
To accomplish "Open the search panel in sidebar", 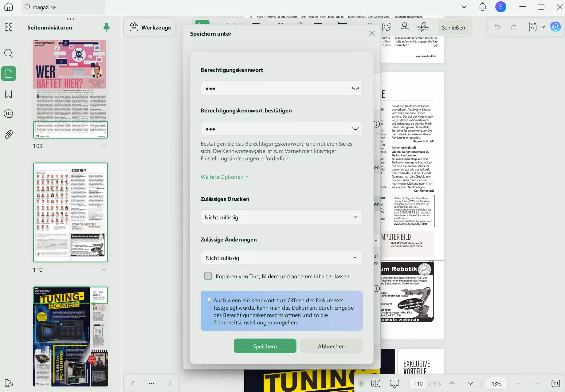I will pos(9,53).
